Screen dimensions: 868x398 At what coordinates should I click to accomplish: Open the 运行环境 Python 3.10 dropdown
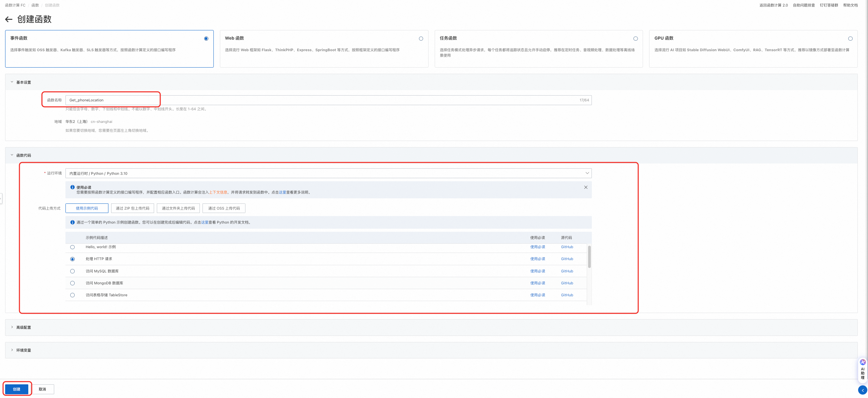coord(328,173)
